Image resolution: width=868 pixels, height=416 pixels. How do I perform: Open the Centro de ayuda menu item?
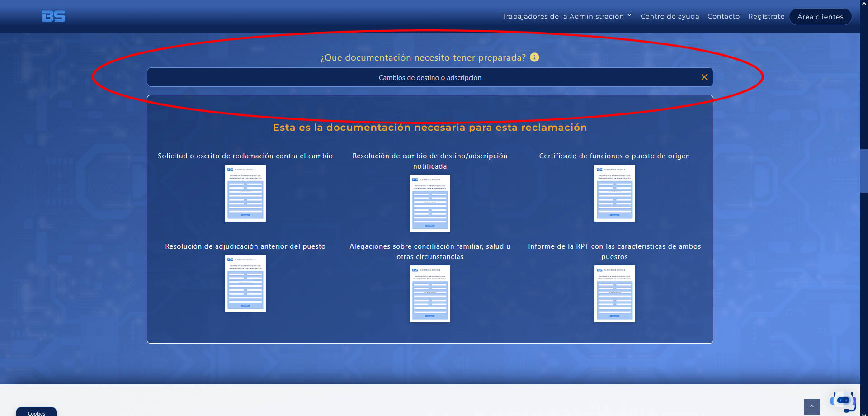(670, 16)
